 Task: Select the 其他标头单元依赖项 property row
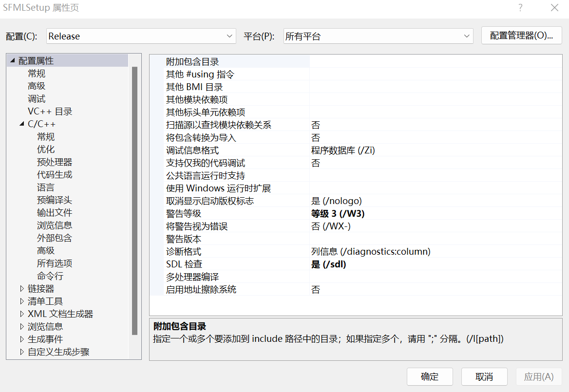[x=356, y=112]
